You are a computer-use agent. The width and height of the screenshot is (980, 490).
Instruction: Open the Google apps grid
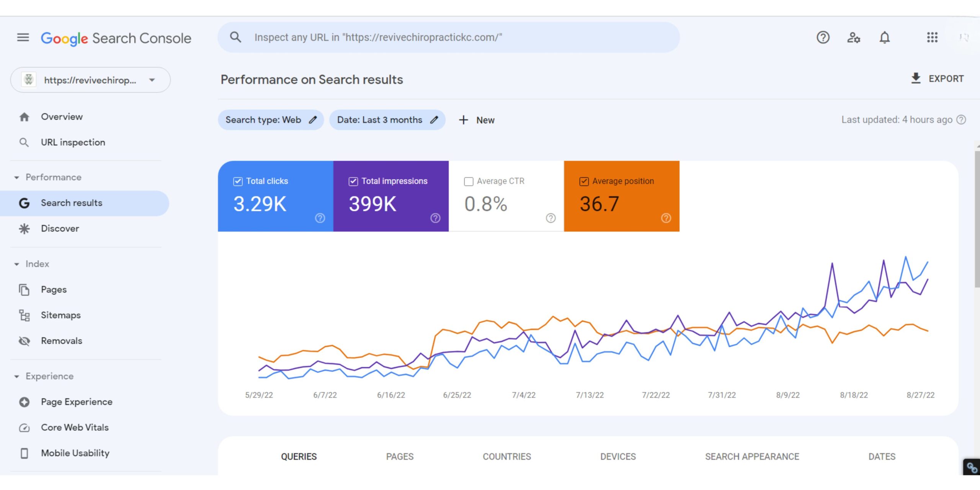pos(932,38)
